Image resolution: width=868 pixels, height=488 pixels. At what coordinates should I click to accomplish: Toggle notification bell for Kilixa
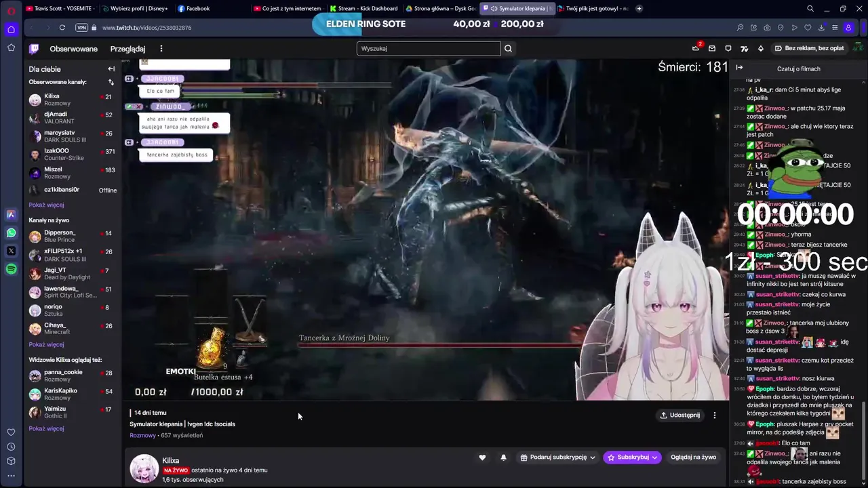click(x=503, y=457)
